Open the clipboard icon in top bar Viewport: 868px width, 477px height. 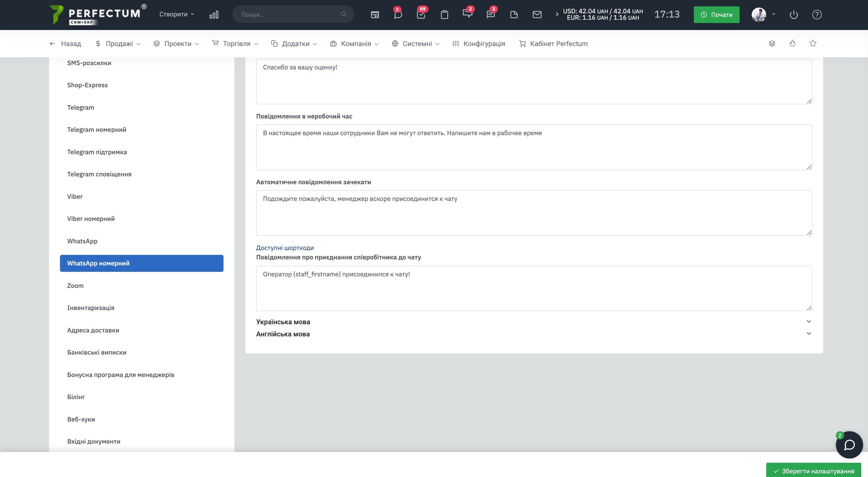pos(444,15)
